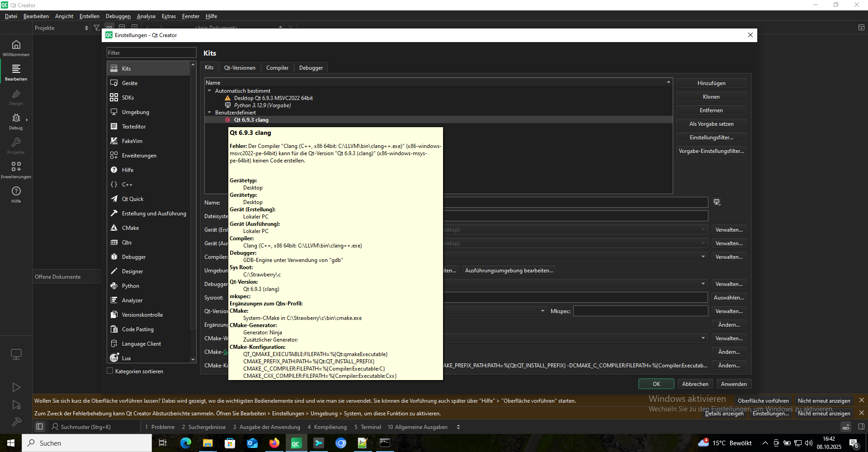Viewport: 868px width, 452px height.
Task: Switch to Debug mode in sidebar
Action: (16, 121)
